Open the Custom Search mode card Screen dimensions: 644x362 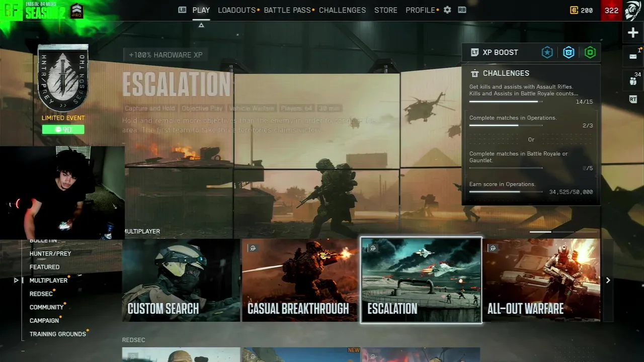coord(181,280)
